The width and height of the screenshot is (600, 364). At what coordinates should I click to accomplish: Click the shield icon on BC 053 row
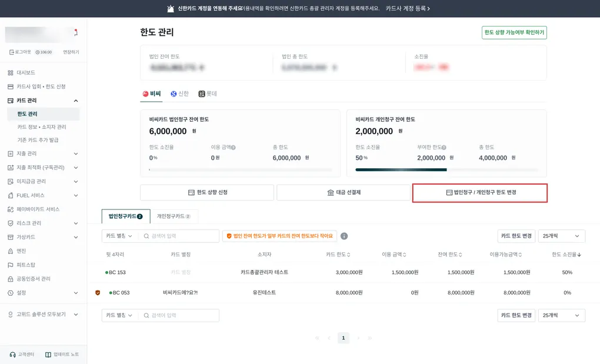coord(98,292)
